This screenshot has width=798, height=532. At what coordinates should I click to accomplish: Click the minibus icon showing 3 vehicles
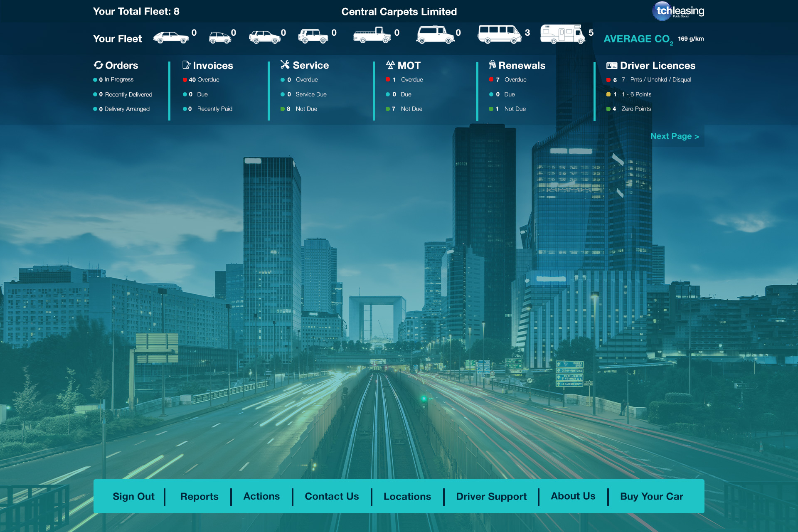[x=500, y=35]
